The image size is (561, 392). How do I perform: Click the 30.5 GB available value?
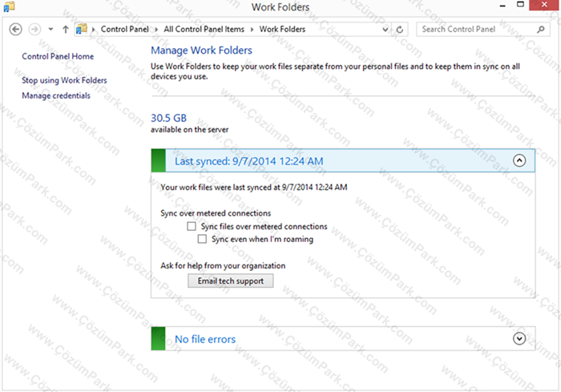click(x=168, y=118)
